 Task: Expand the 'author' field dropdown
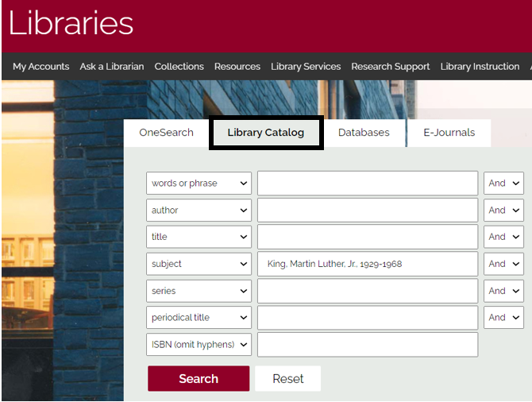pos(199,211)
